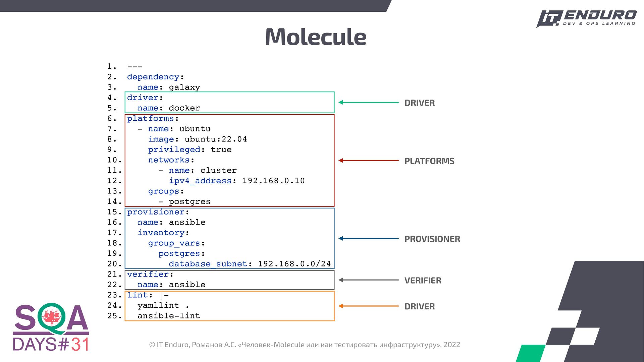The width and height of the screenshot is (644, 362).
Task: Select 'name: ansible' on line 22
Action: [171, 285]
